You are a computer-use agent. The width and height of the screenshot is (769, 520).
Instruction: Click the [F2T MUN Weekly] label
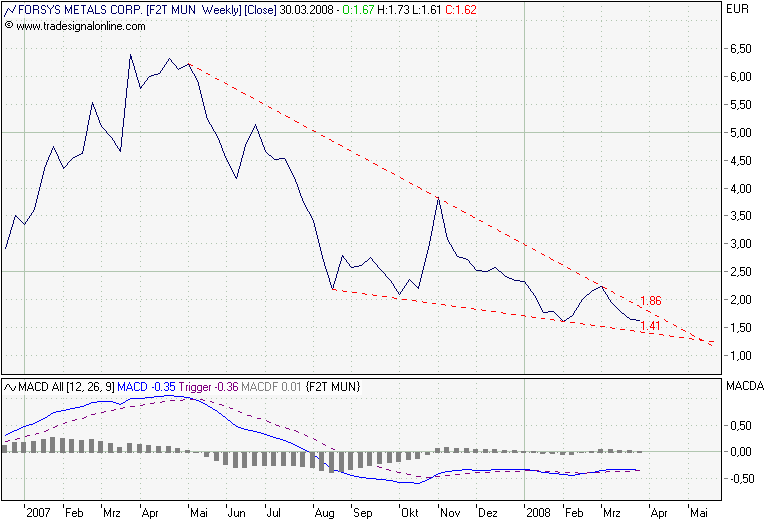(194, 10)
